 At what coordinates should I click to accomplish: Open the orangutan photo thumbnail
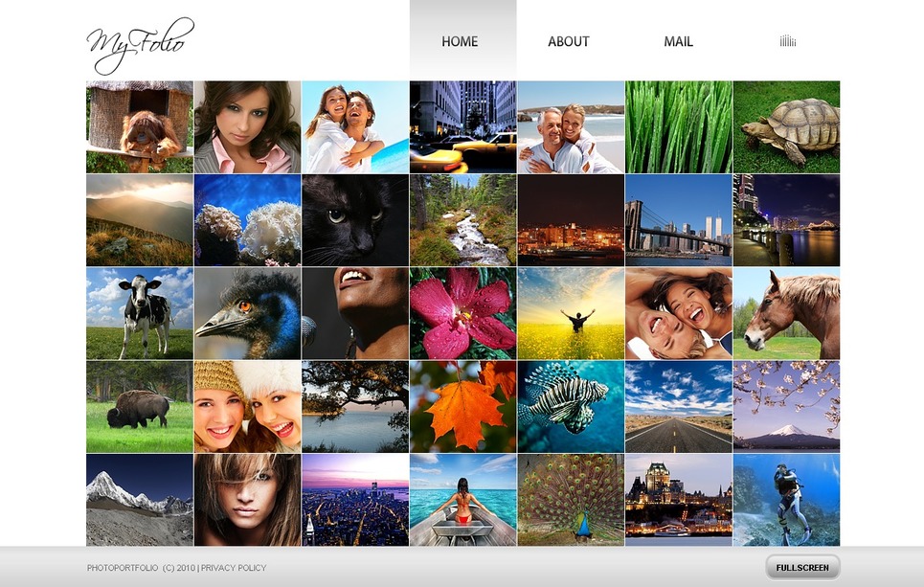coord(140,127)
